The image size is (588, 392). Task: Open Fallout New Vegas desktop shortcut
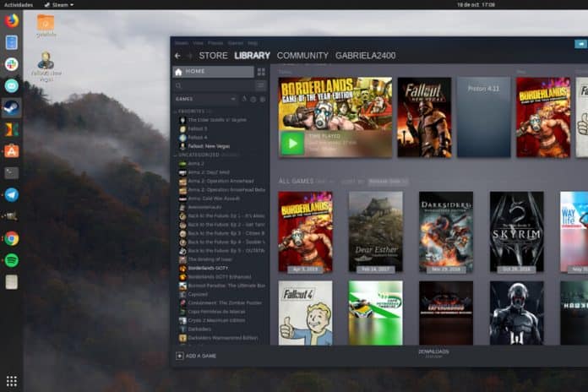click(x=46, y=66)
